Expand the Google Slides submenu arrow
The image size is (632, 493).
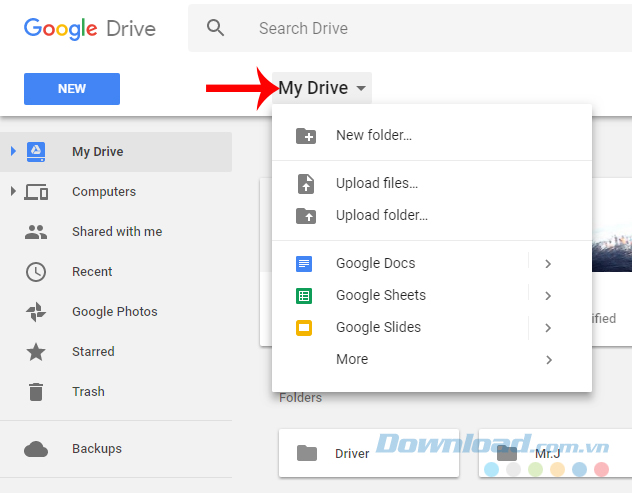pos(548,328)
